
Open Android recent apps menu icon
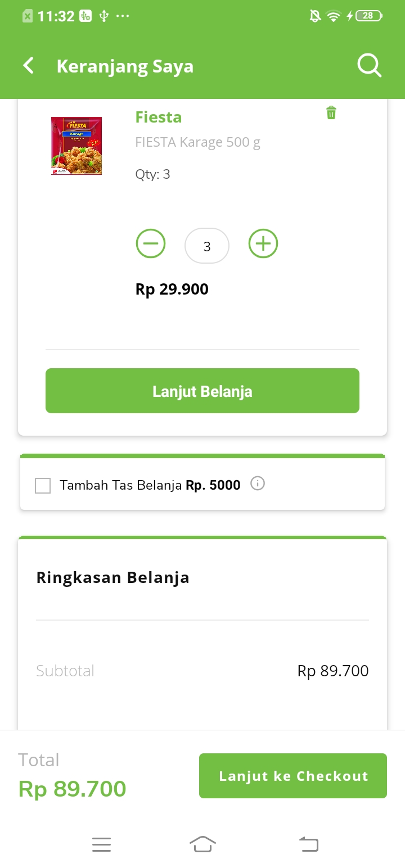click(101, 844)
